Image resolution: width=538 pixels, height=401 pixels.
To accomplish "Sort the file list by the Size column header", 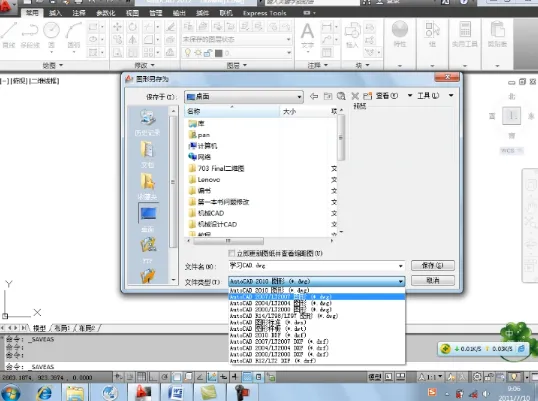I will tap(304, 111).
